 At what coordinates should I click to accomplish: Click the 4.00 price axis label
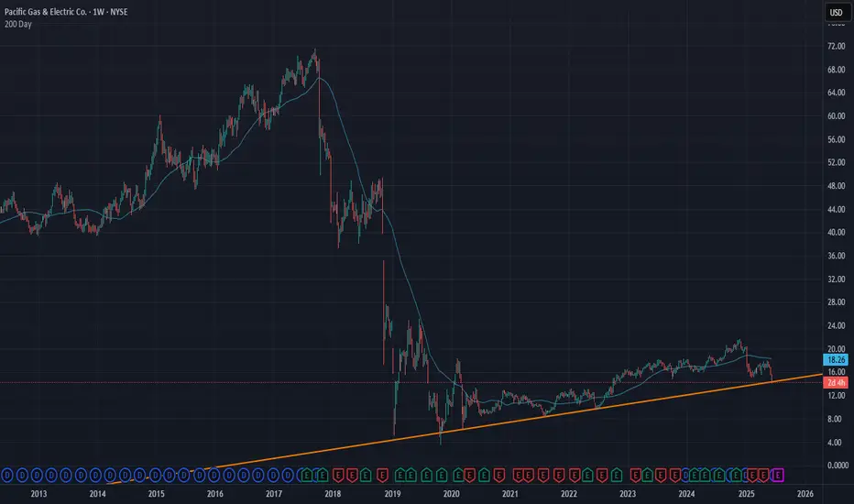(835, 443)
